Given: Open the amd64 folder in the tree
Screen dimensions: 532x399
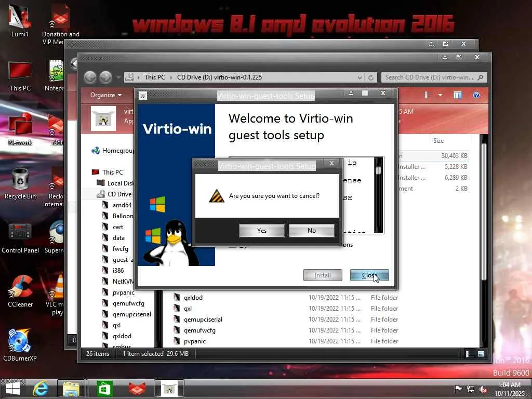Looking at the screenshot, I should click(x=117, y=205).
